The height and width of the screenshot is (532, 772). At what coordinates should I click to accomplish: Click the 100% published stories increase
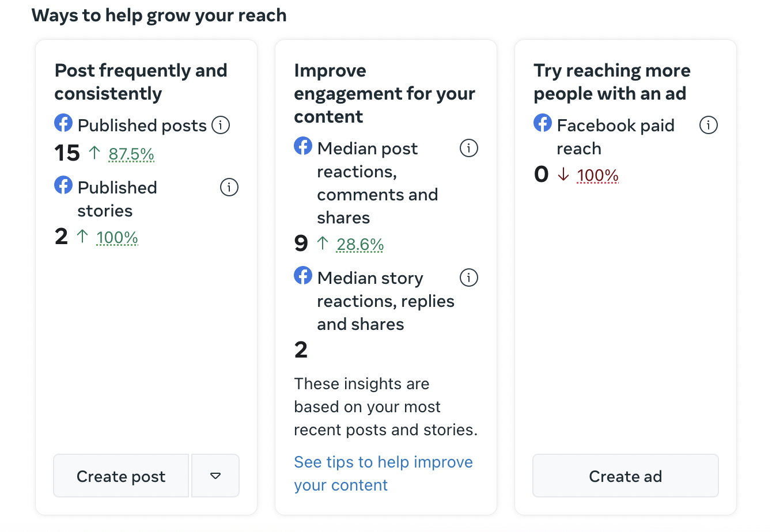(117, 238)
